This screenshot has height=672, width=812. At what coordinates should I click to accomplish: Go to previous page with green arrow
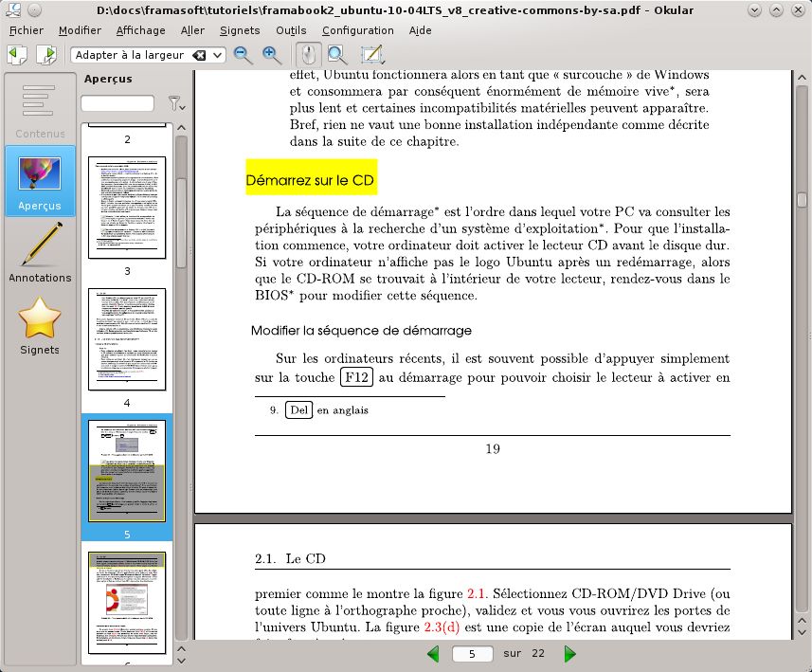[x=433, y=654]
